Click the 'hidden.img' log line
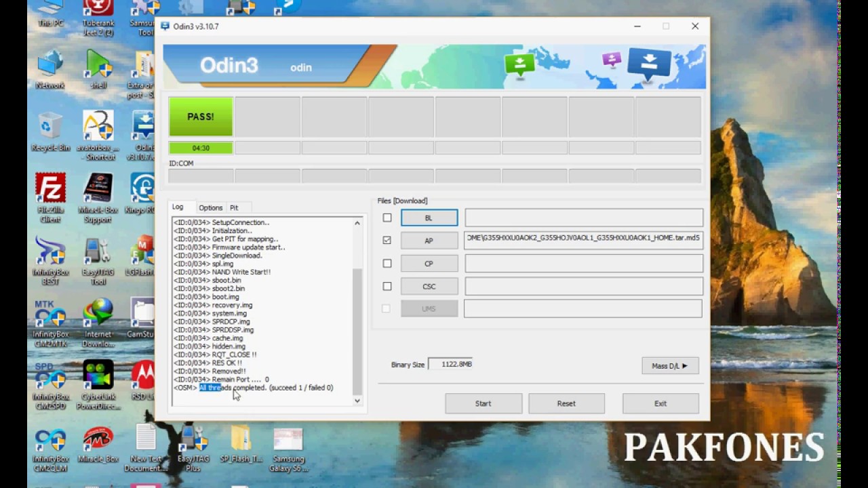Screen dimensions: 868x488 [x=210, y=346]
